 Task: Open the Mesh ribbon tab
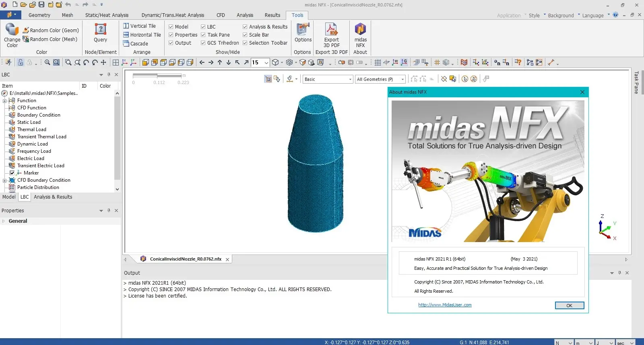click(x=67, y=15)
